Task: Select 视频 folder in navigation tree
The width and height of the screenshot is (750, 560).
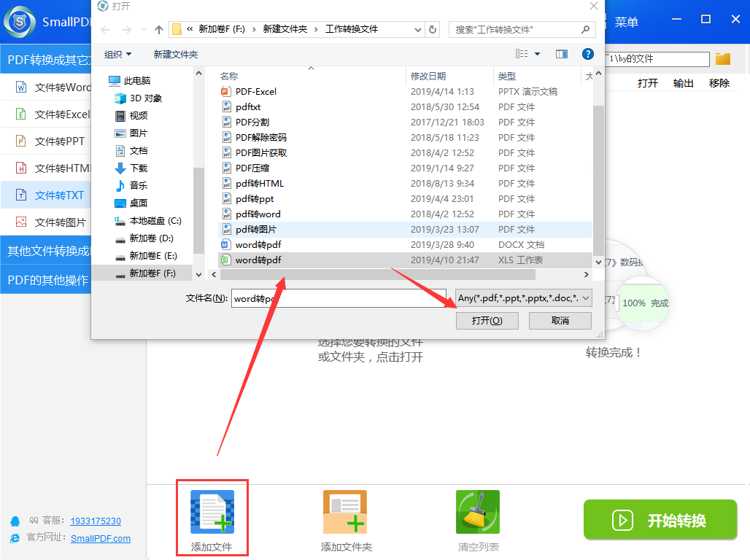Action: coord(132,115)
